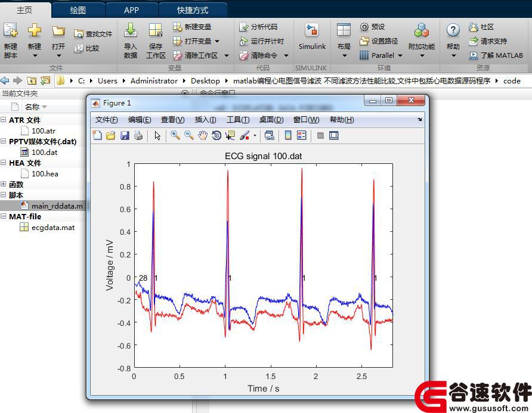Select the Zoom Out tool
Image resolution: width=532 pixels, height=413 pixels.
pyautogui.click(x=189, y=135)
